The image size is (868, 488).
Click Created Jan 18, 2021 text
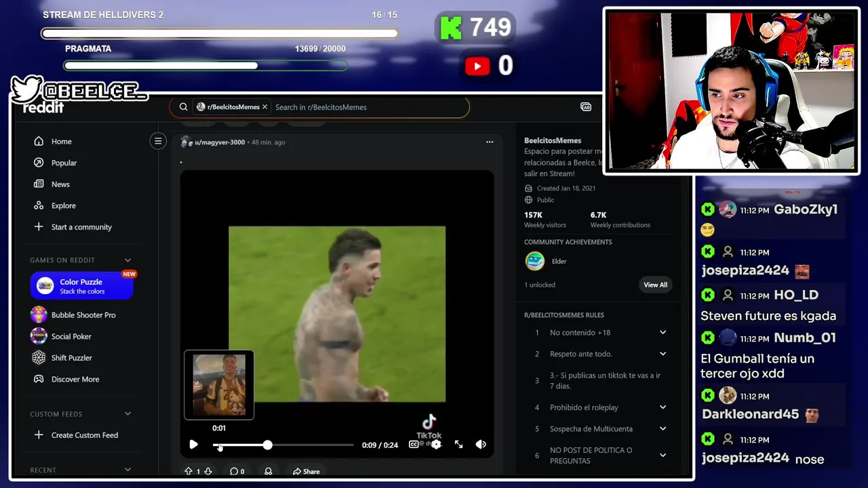click(566, 188)
